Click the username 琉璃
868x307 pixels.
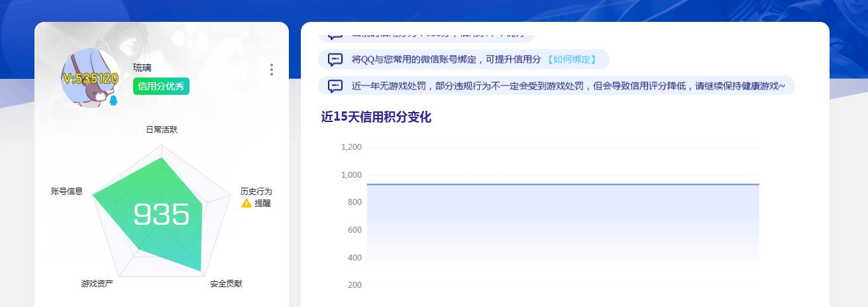coord(142,68)
